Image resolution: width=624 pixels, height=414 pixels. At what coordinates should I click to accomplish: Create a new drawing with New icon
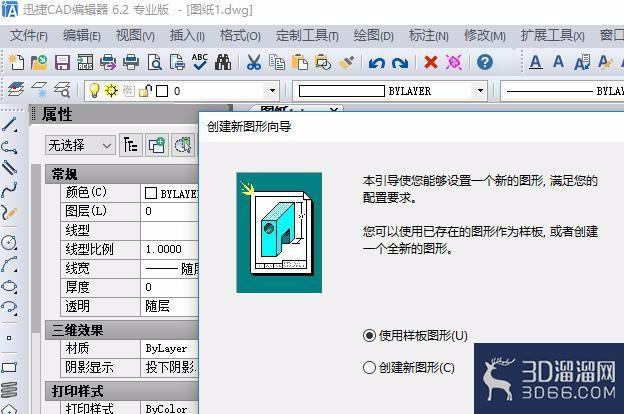coord(16,62)
